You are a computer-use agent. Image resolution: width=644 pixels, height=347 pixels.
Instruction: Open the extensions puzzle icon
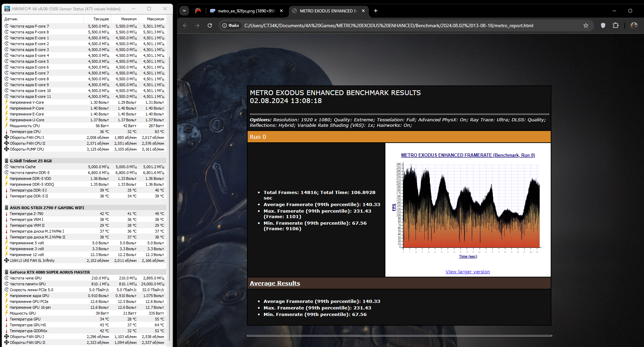(x=616, y=25)
